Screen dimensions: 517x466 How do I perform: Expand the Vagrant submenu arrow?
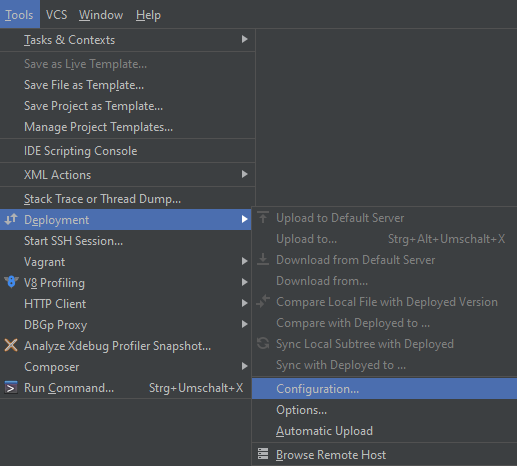[x=245, y=261]
